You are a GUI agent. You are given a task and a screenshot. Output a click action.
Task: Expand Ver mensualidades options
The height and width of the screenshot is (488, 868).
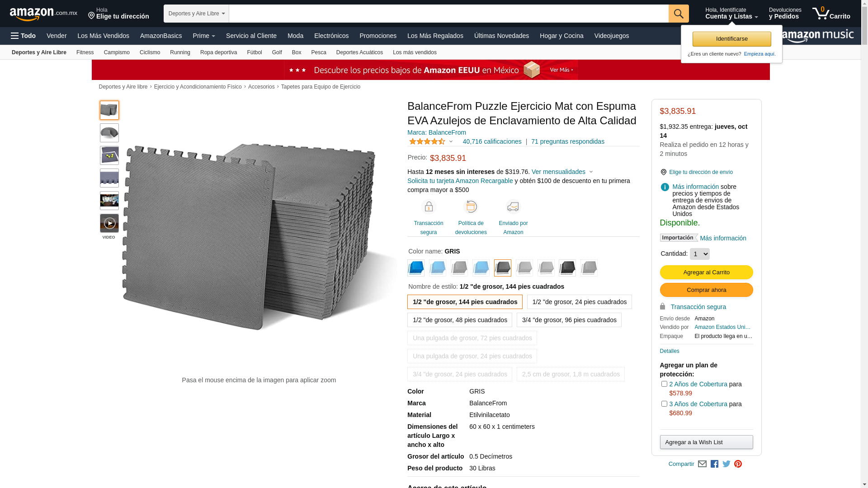[x=562, y=172]
